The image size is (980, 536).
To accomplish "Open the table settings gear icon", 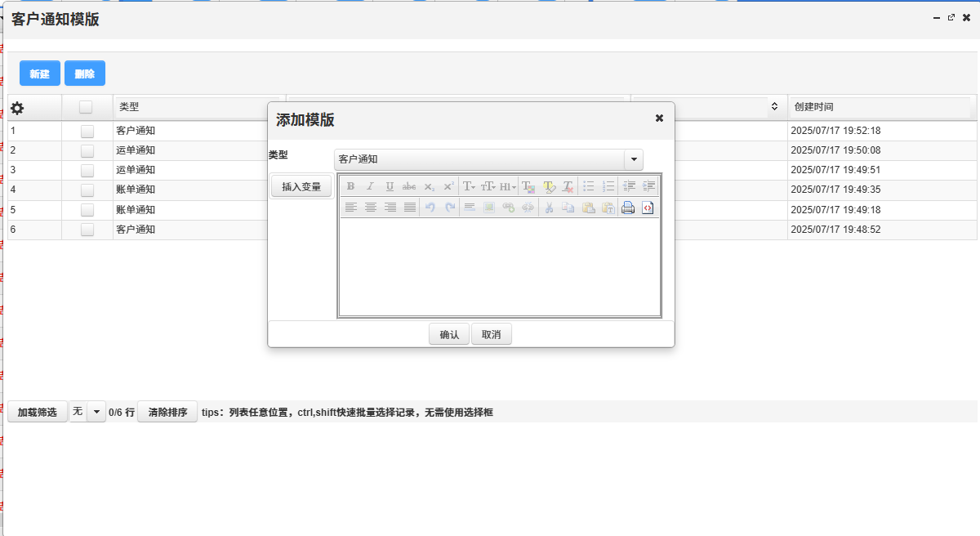I will [x=17, y=108].
